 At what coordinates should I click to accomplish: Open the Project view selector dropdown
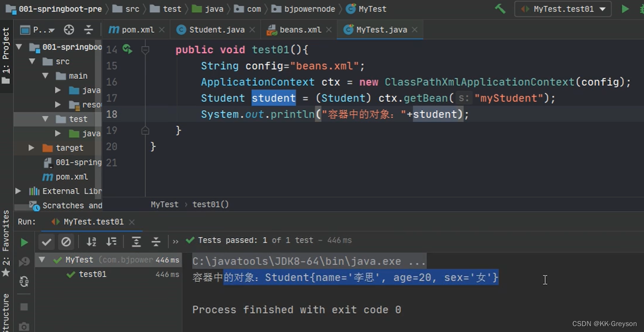(38, 30)
